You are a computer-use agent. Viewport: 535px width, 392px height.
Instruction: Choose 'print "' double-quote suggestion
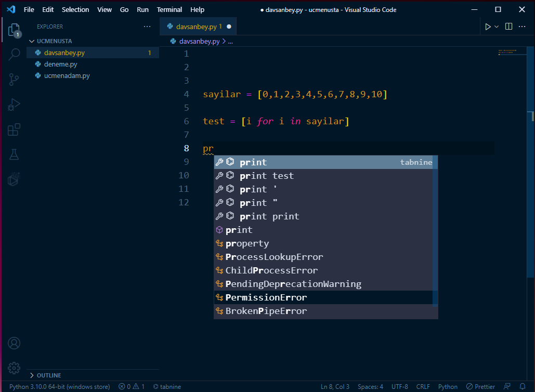[x=323, y=203]
